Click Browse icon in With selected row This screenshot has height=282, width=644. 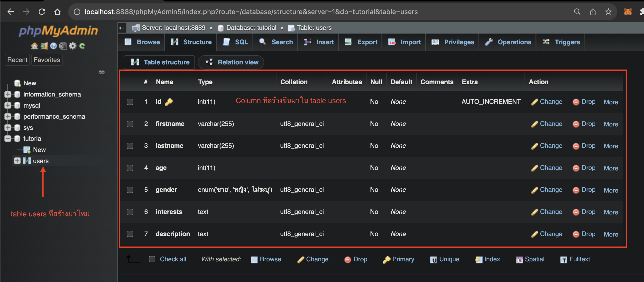click(254, 260)
